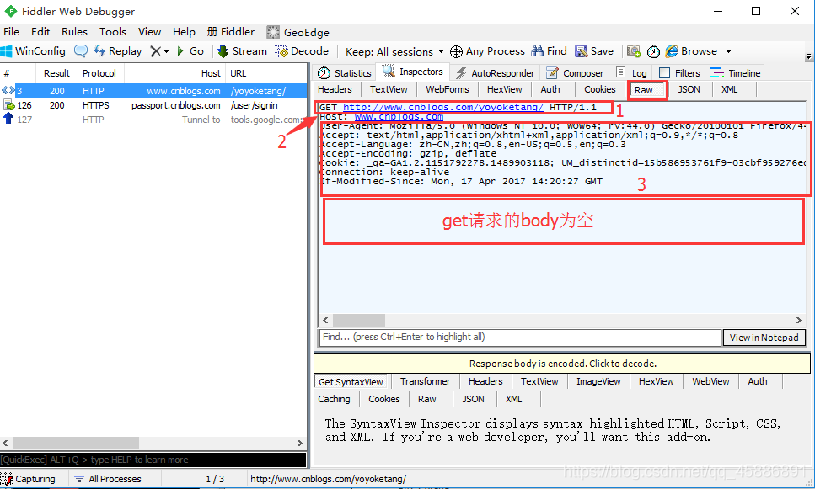Click the View in Notepad button

[x=764, y=338]
